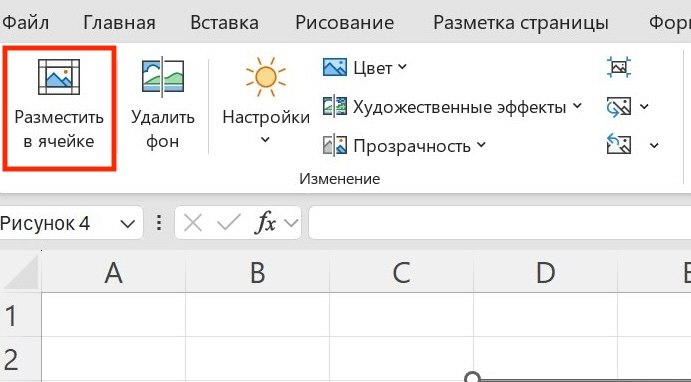Open the Файл tab
Viewport: 691px width, 382px height.
point(26,22)
